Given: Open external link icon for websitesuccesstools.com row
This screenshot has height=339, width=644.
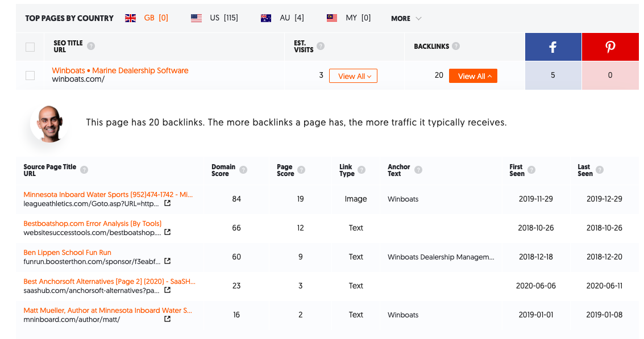Looking at the screenshot, I should [x=168, y=232].
